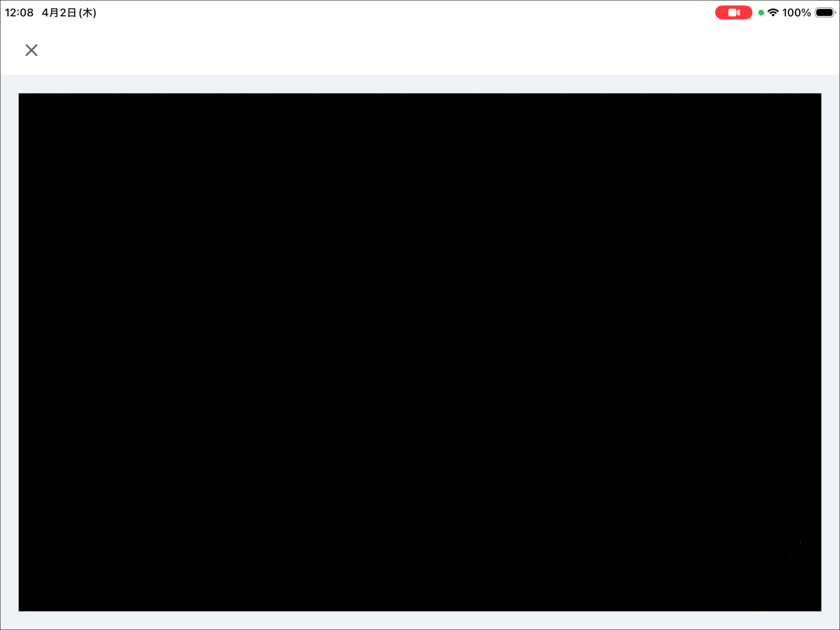Tap the 4月2日(木) date label
Image resolution: width=840 pixels, height=630 pixels.
click(x=68, y=13)
